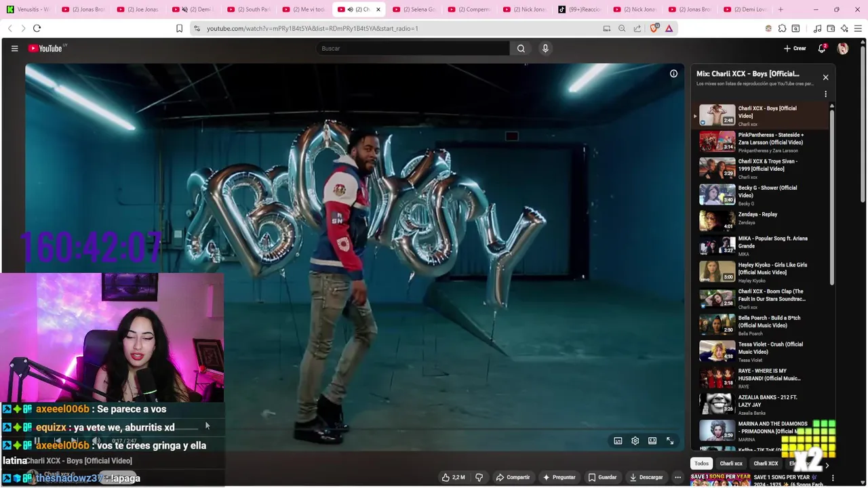868x488 pixels.
Task: Reload the page in the browser
Action: [x=37, y=28]
